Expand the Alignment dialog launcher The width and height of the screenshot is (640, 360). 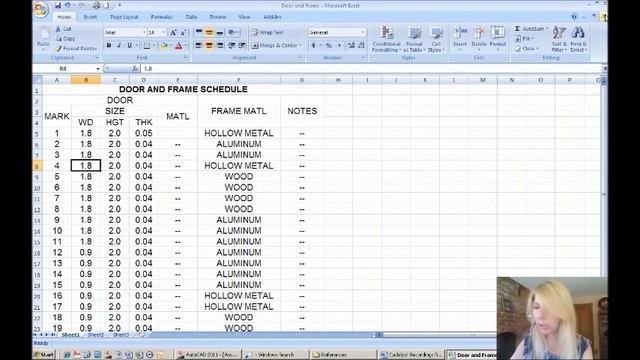(x=301, y=58)
